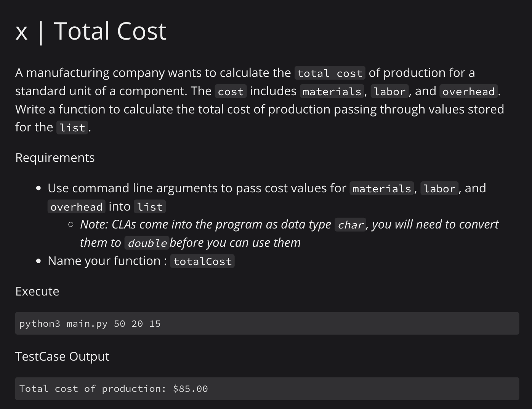Select the Execute heading
This screenshot has width=532, height=409.
(37, 291)
